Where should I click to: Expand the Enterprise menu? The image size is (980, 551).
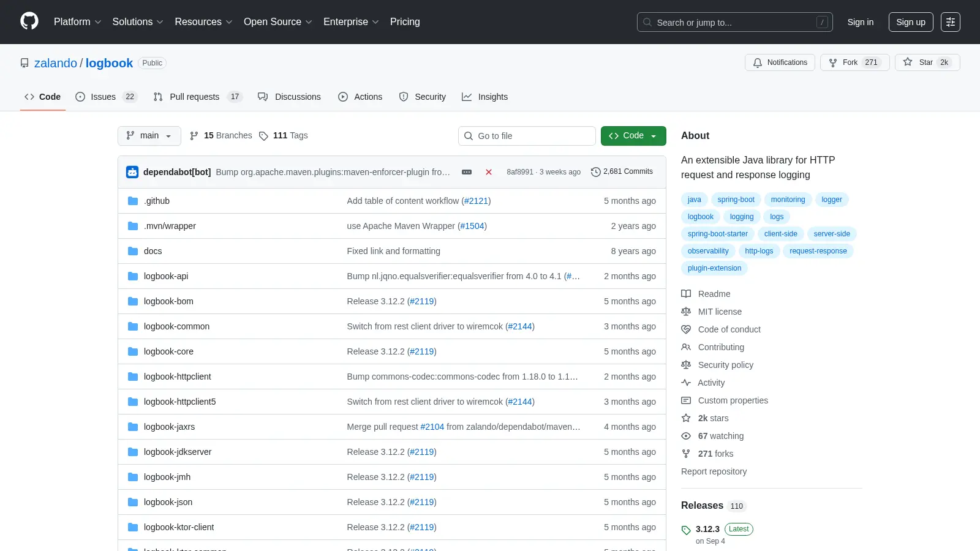click(x=351, y=22)
